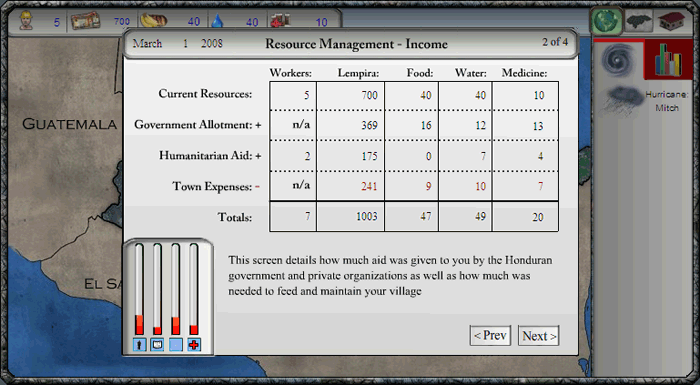
Task: Click the Lempira total value 1003
Action: (367, 217)
